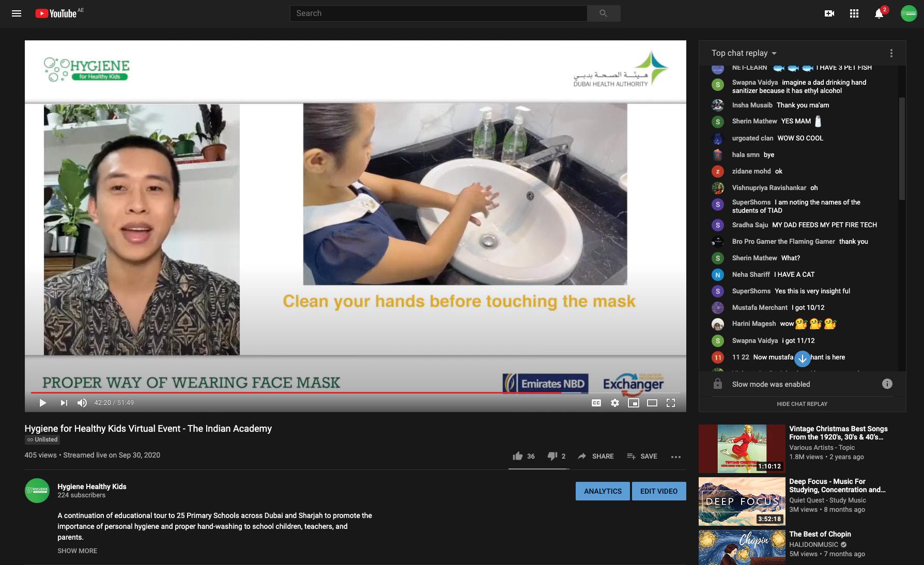Open the hamburger guide menu
Viewport: 924px width, 565px height.
coord(17,13)
